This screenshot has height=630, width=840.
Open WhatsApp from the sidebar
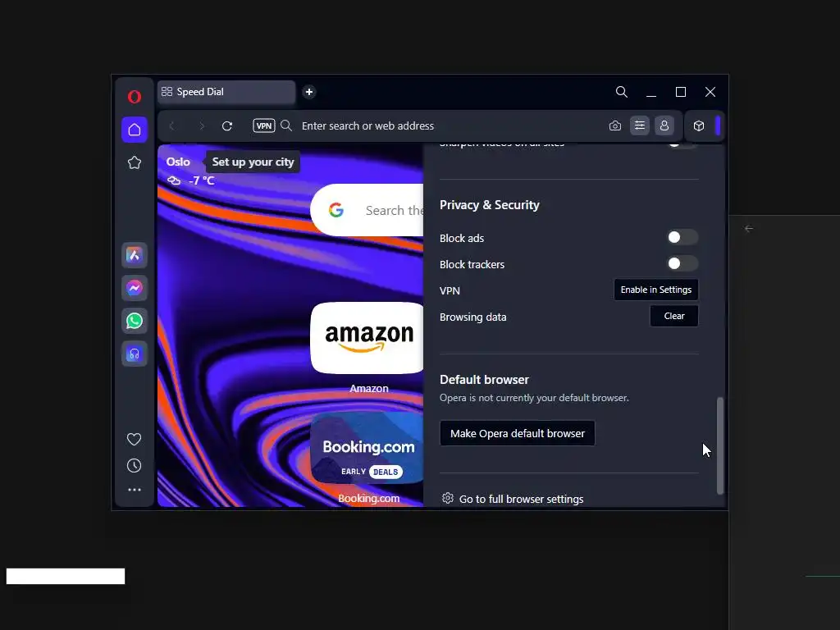(135, 321)
